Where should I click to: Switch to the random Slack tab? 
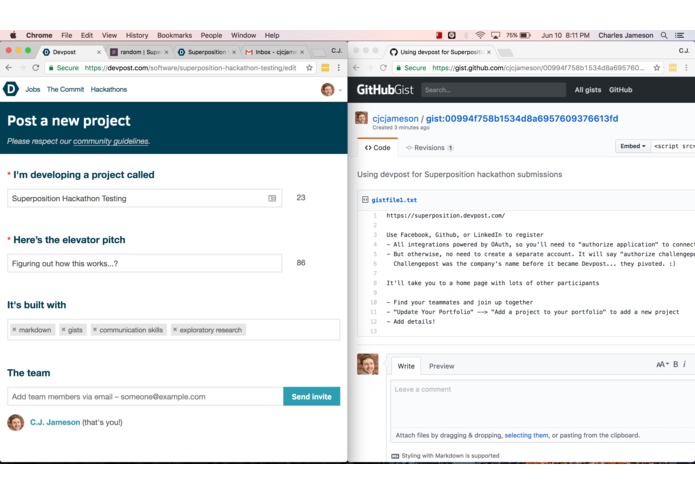(x=139, y=52)
